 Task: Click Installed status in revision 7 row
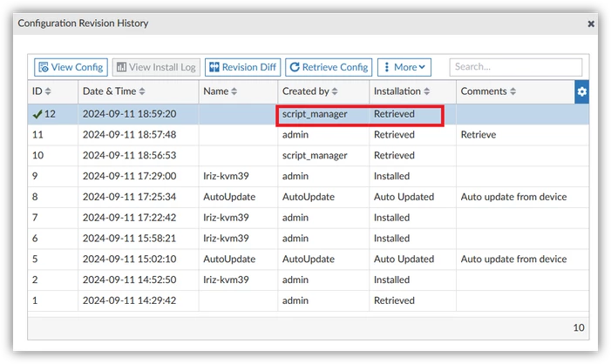point(391,217)
